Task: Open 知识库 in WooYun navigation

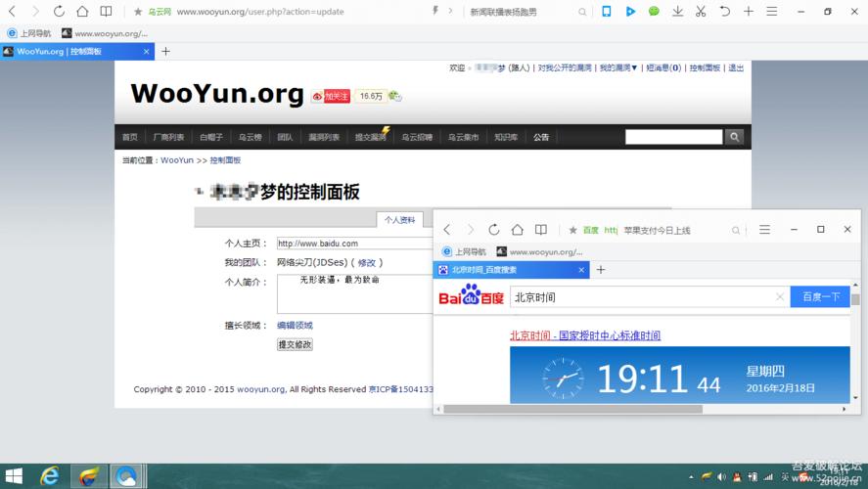Action: pos(506,137)
